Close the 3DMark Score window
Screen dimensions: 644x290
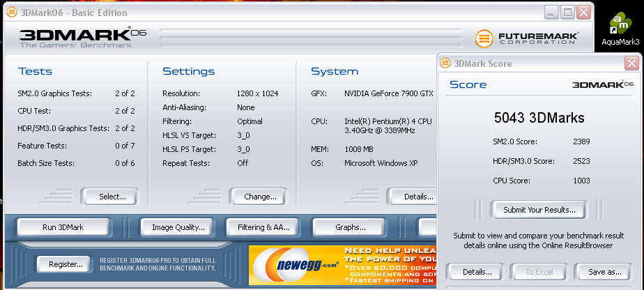click(x=631, y=63)
